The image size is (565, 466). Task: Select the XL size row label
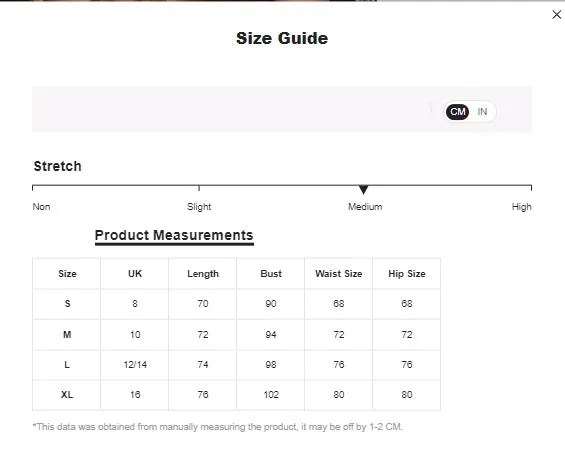(x=67, y=395)
